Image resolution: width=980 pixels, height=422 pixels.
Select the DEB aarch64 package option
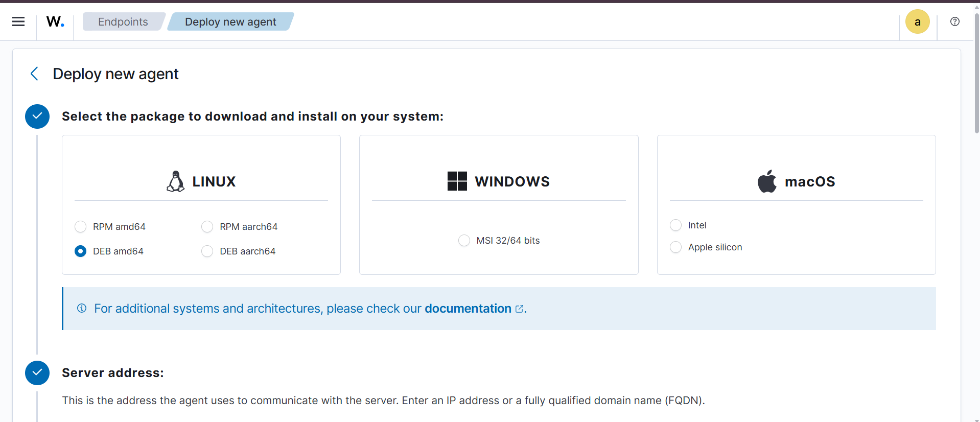coord(207,251)
